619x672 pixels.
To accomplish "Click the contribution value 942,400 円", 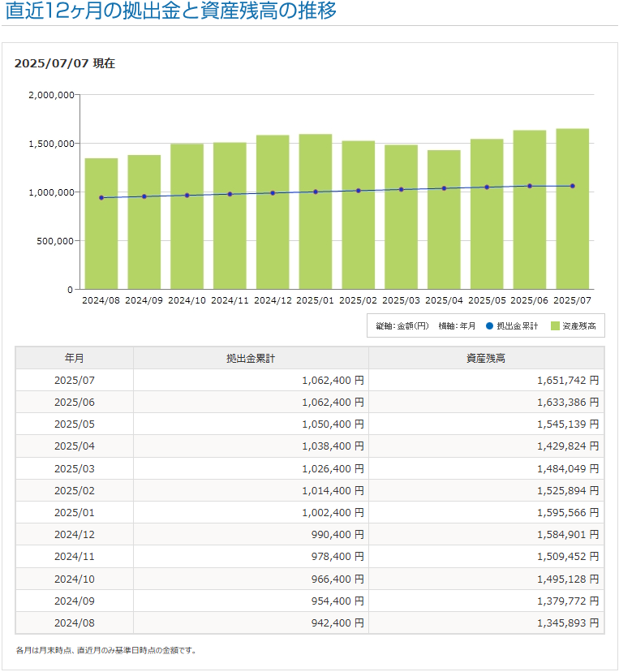I will tap(337, 622).
